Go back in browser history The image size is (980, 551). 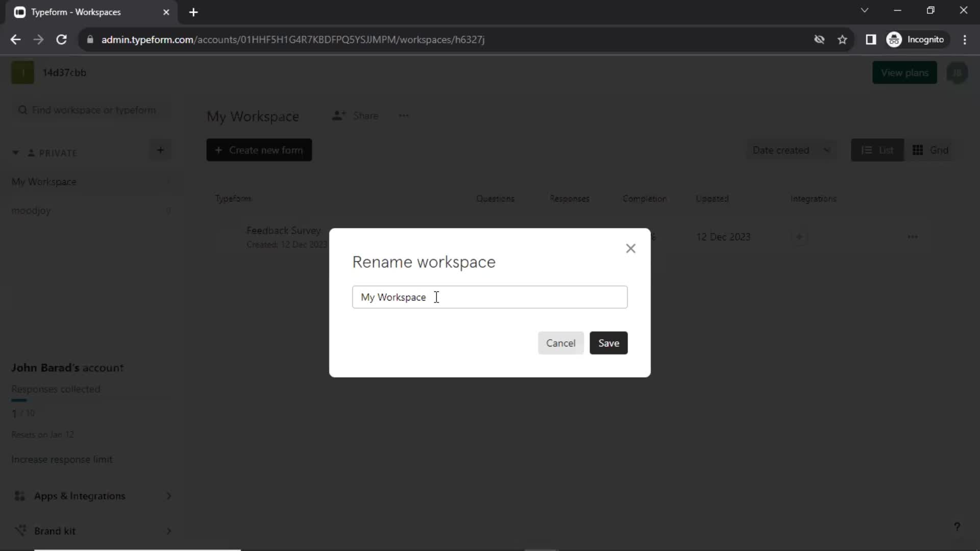(x=15, y=39)
